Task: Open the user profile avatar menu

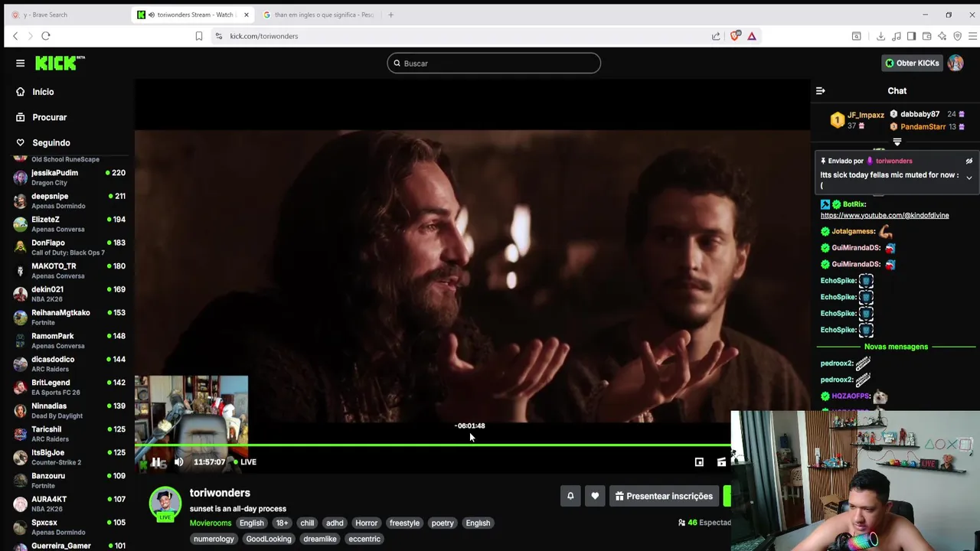Action: (x=955, y=63)
